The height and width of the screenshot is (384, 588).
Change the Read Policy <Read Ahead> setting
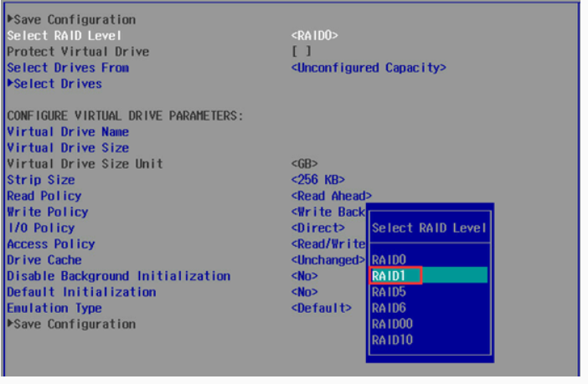332,196
